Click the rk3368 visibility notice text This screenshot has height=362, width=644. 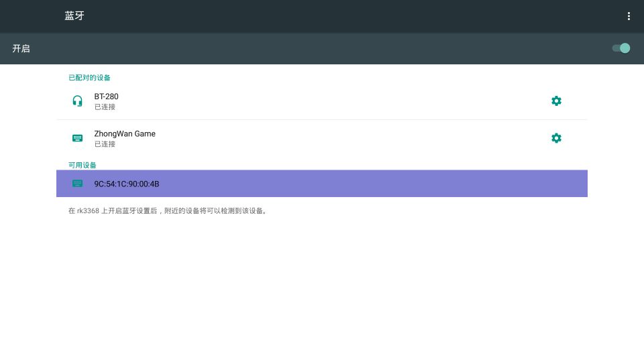click(168, 211)
